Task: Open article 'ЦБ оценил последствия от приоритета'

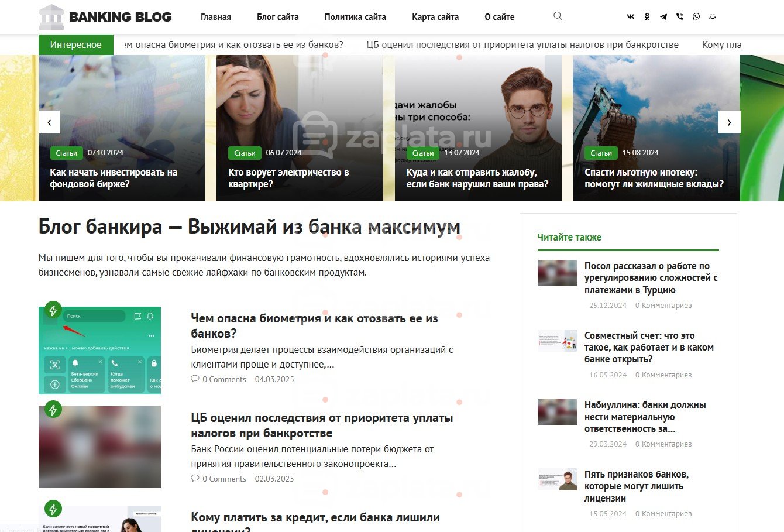Action: [x=322, y=425]
